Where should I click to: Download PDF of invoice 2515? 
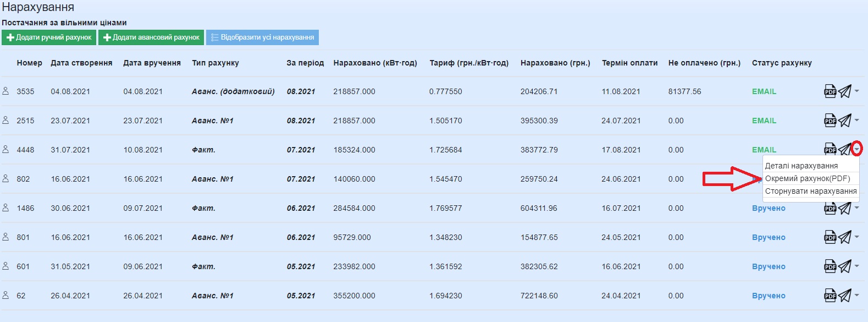pyautogui.click(x=830, y=121)
